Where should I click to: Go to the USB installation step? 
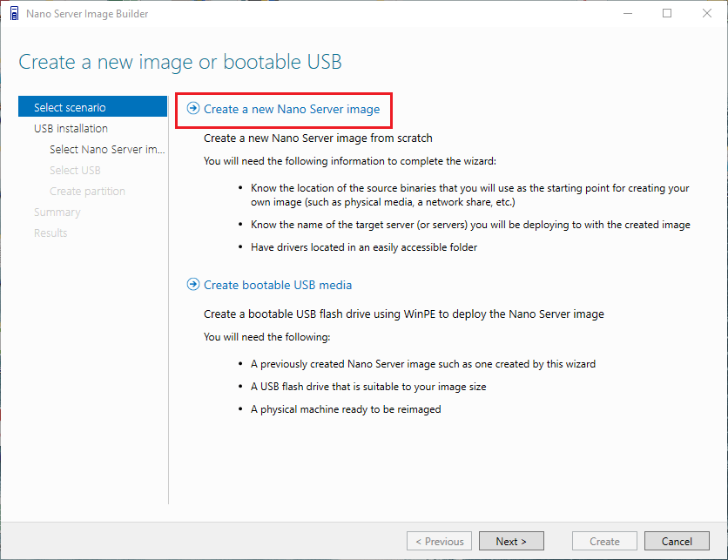point(71,128)
